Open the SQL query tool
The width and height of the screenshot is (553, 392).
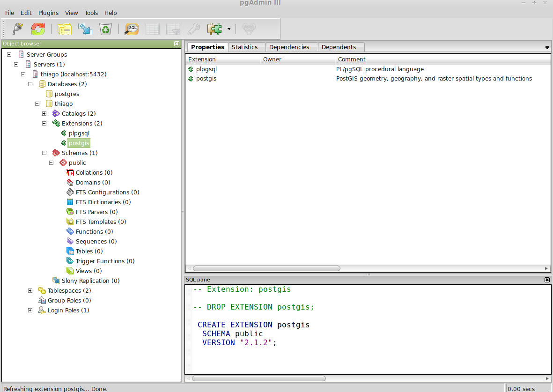[x=132, y=29]
